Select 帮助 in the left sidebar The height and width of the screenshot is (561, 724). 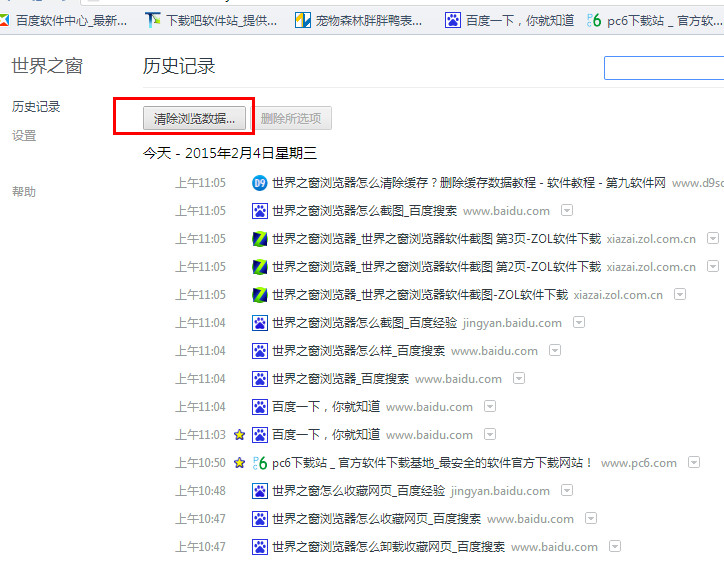24,191
